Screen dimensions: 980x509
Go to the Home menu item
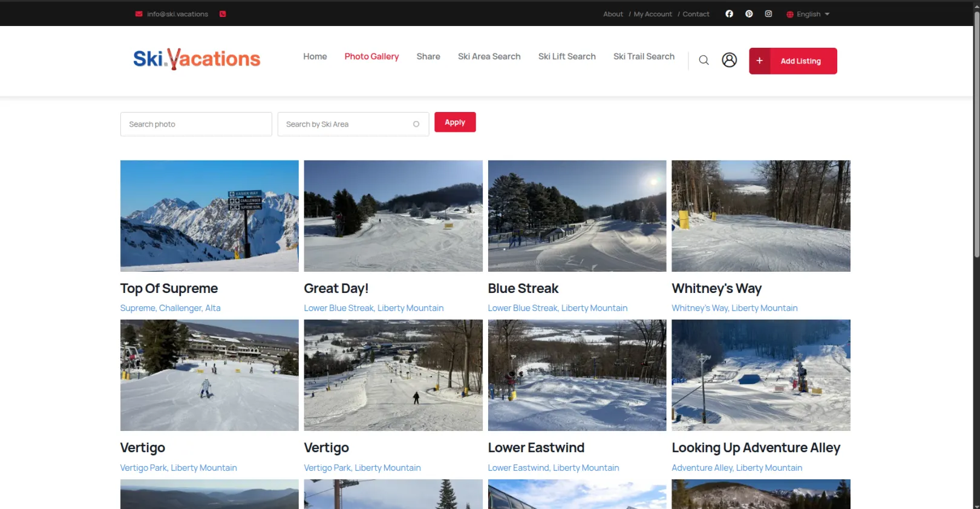point(315,56)
